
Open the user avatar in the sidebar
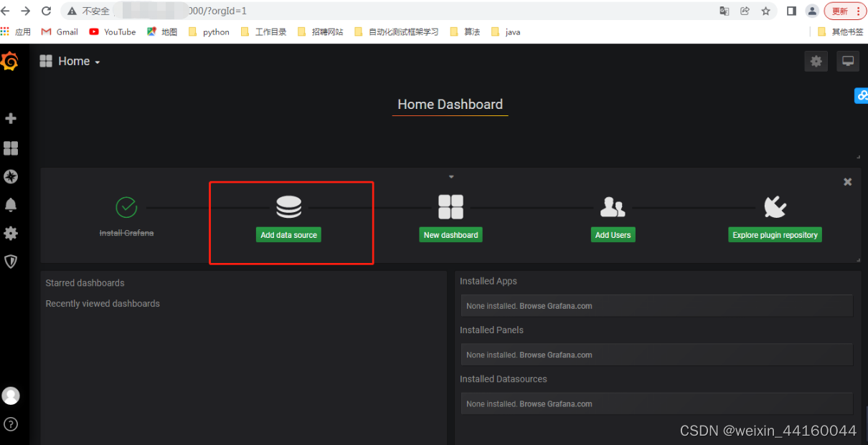[11, 396]
